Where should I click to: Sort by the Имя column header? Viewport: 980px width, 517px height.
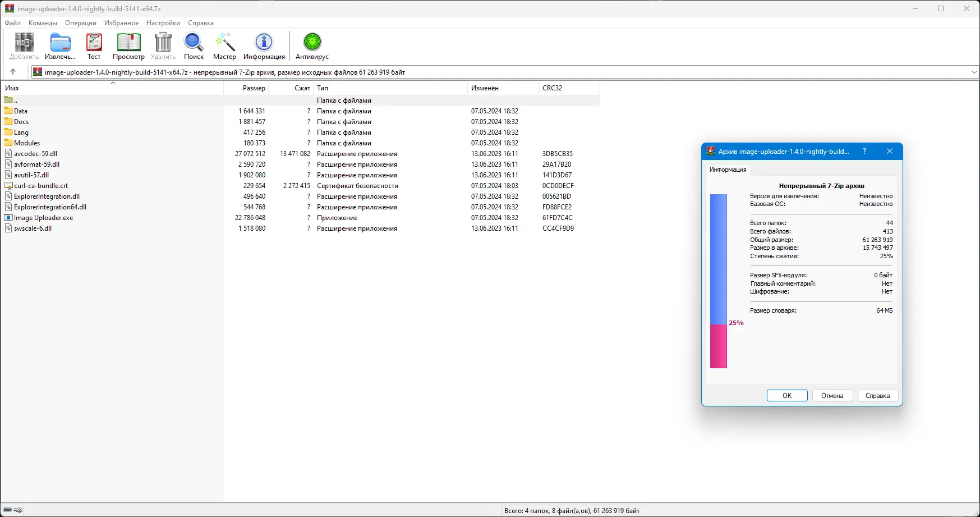coord(113,88)
